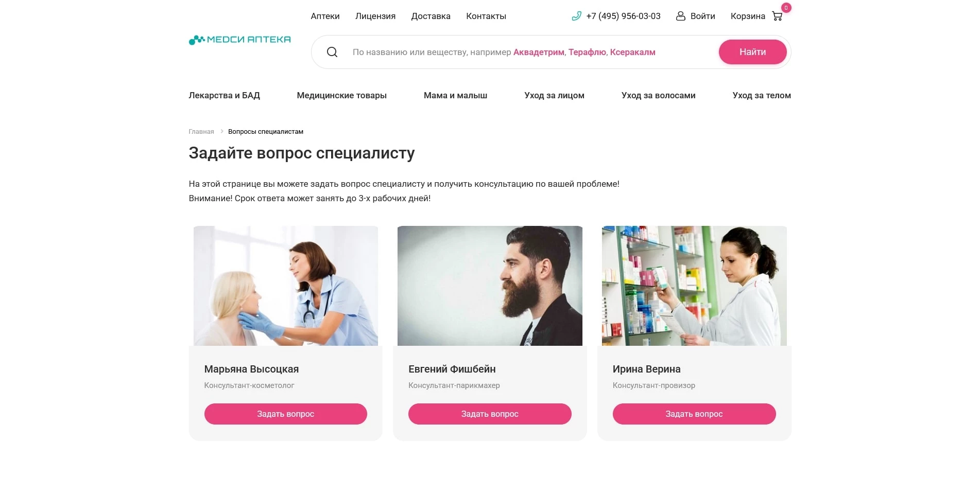Click the Найти search button
The image size is (980, 477).
(x=752, y=52)
